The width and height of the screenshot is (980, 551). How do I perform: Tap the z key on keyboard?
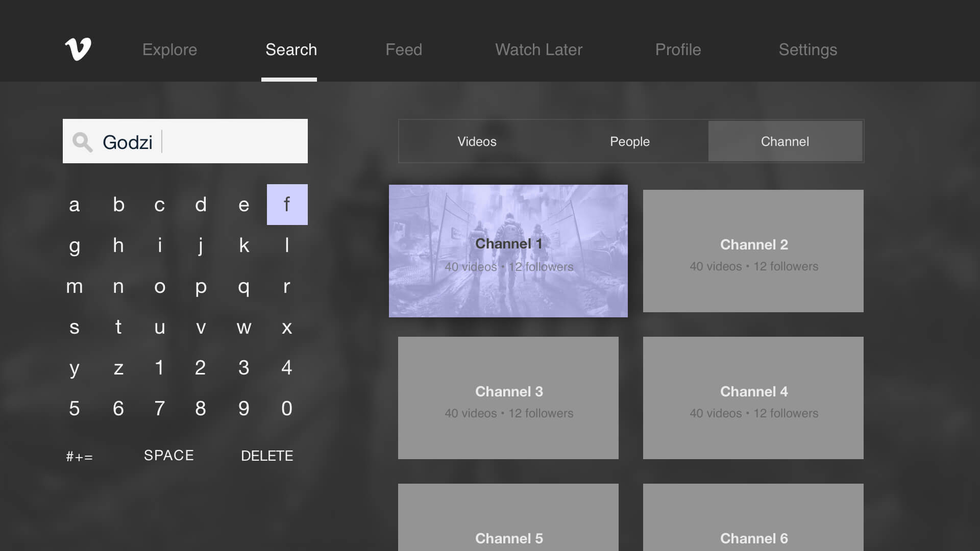[118, 368]
